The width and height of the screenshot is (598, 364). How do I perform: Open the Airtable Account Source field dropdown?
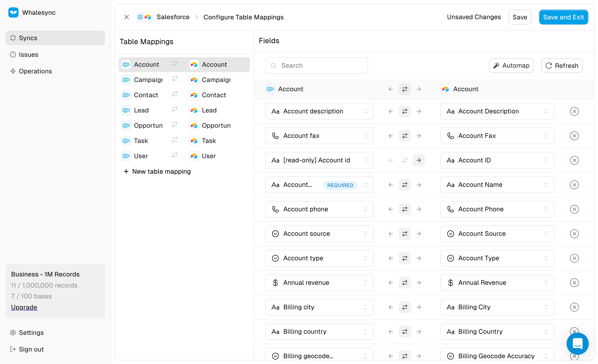click(497, 234)
